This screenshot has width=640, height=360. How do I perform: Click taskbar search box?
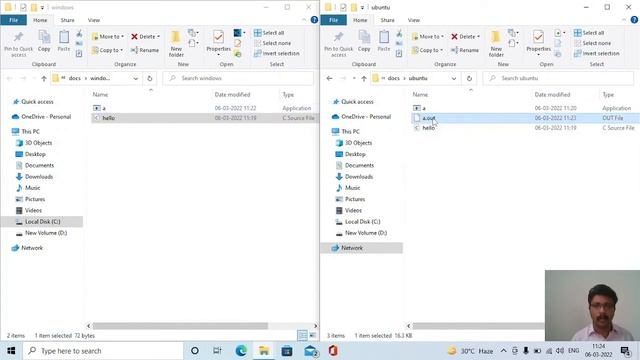[x=103, y=351]
